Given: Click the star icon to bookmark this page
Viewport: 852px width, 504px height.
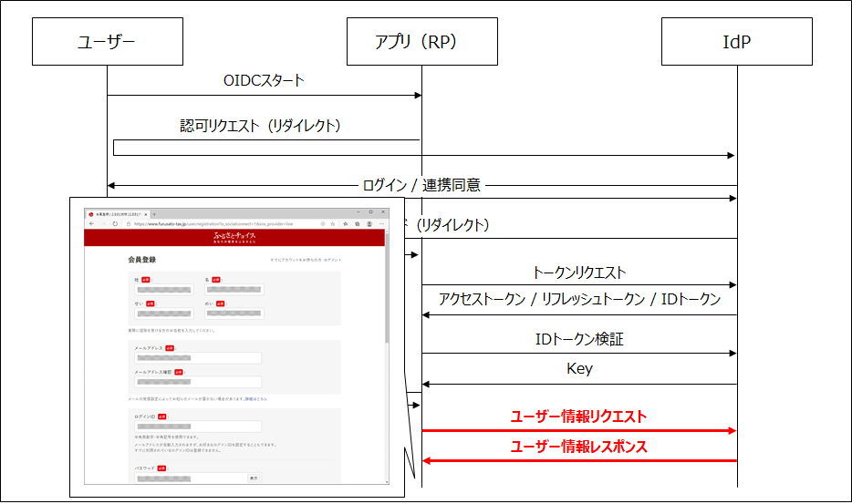Looking at the screenshot, I should (333, 224).
